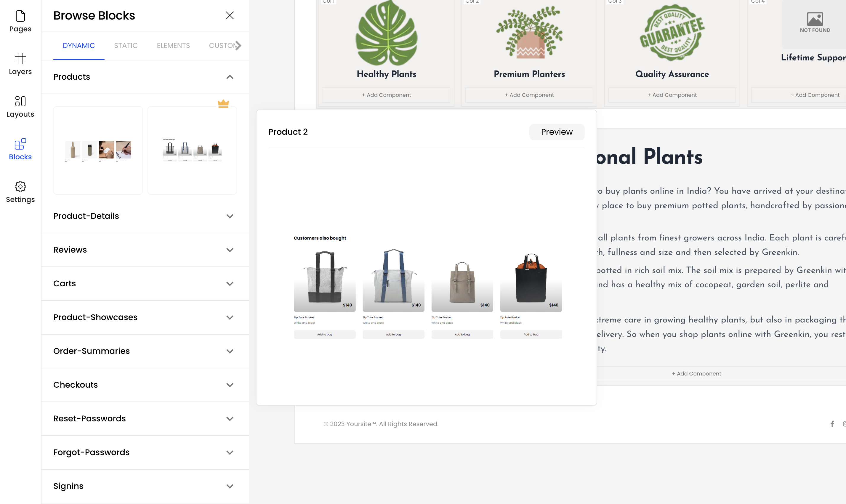Expand the Signins section
Image resolution: width=846 pixels, height=504 pixels.
pos(230,486)
